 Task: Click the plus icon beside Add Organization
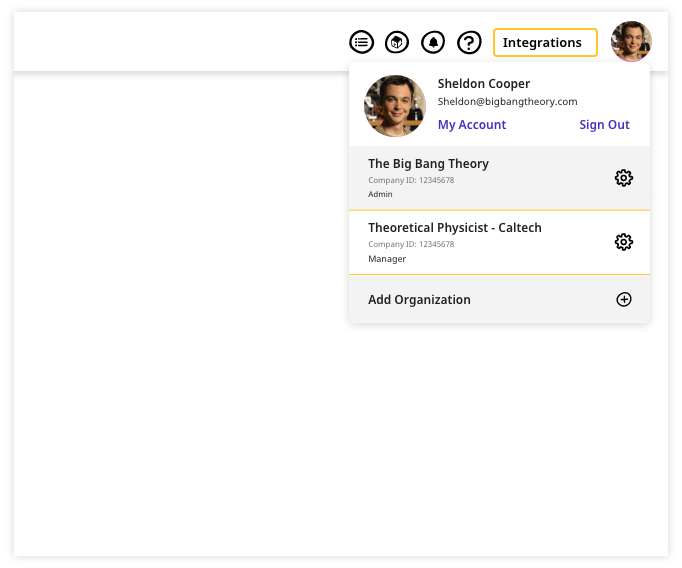tap(623, 299)
